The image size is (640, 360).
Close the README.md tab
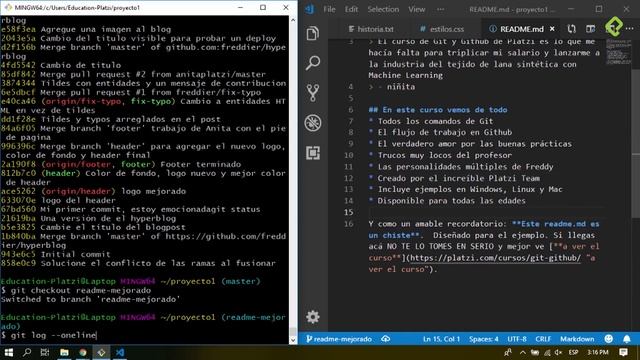[x=552, y=29]
